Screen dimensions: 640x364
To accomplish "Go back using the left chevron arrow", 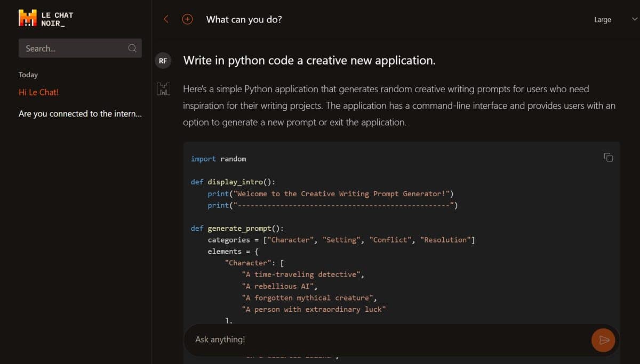I will pos(166,19).
